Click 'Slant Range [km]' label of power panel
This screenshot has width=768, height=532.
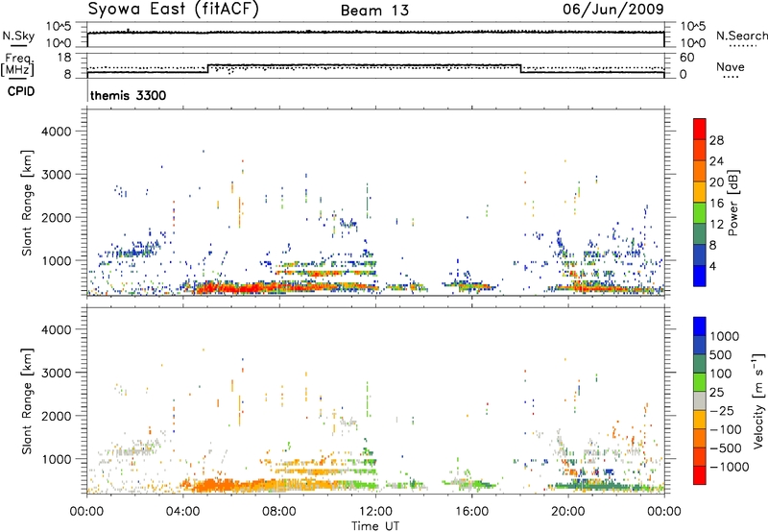coord(27,203)
